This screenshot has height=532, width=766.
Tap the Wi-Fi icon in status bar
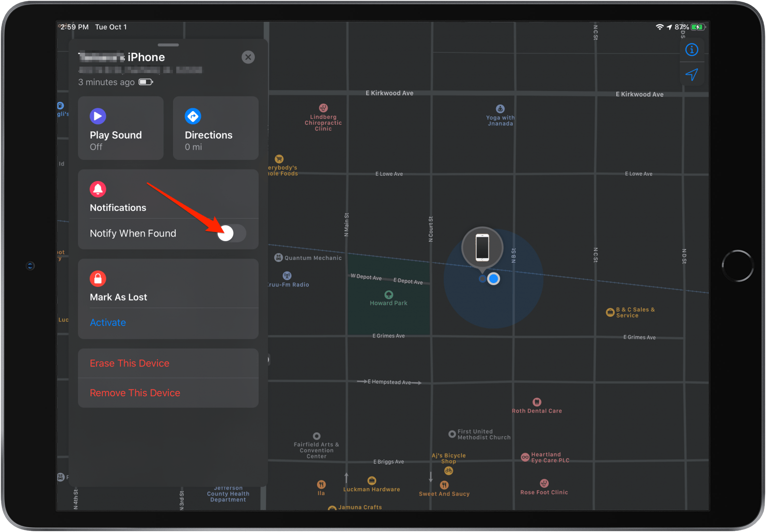coord(660,27)
